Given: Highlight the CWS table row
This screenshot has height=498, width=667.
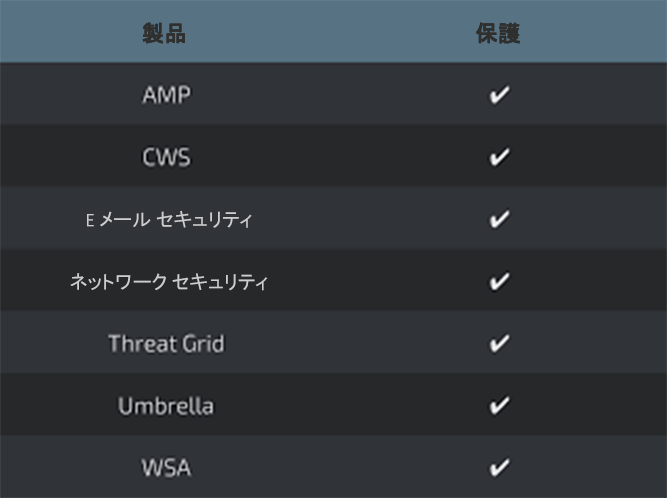Looking at the screenshot, I should (x=333, y=158).
